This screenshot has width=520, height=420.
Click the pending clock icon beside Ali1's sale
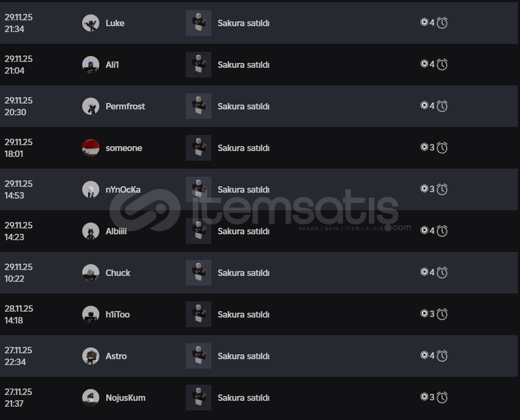442,65
